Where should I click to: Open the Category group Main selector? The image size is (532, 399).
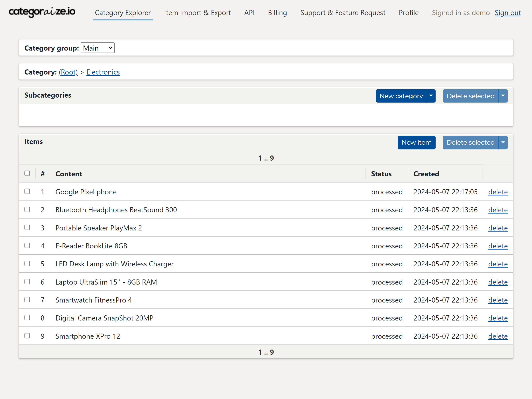97,48
